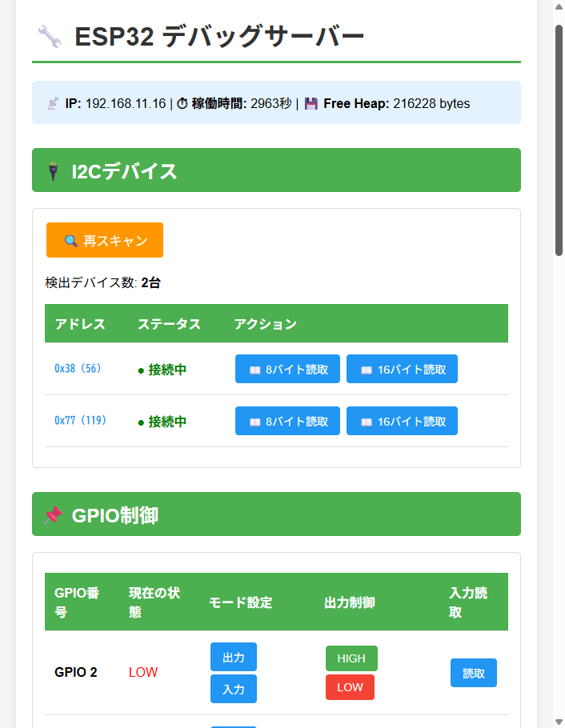Click the page's vertical scrollbar thumb
This screenshot has height=728, width=565.
coord(559,140)
